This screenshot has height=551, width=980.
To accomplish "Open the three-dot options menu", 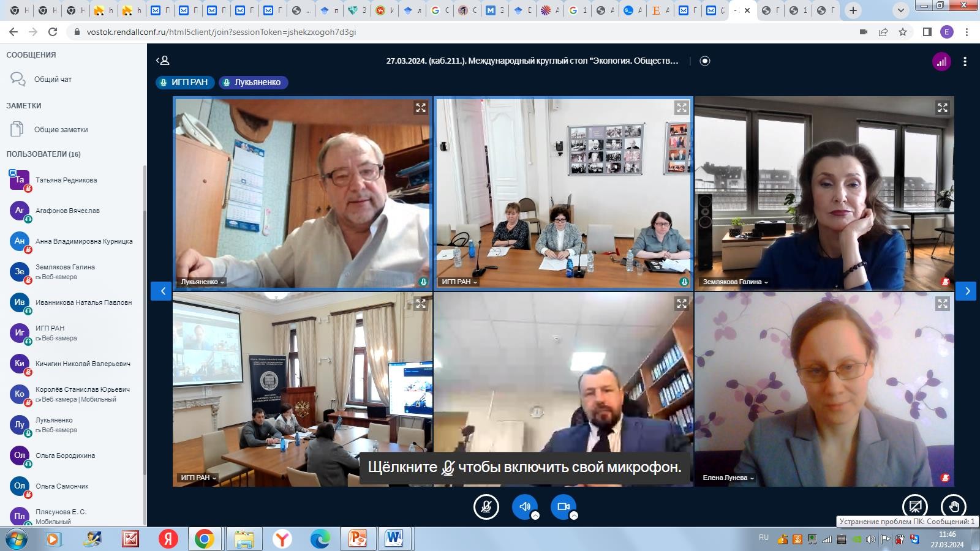I will (x=965, y=61).
